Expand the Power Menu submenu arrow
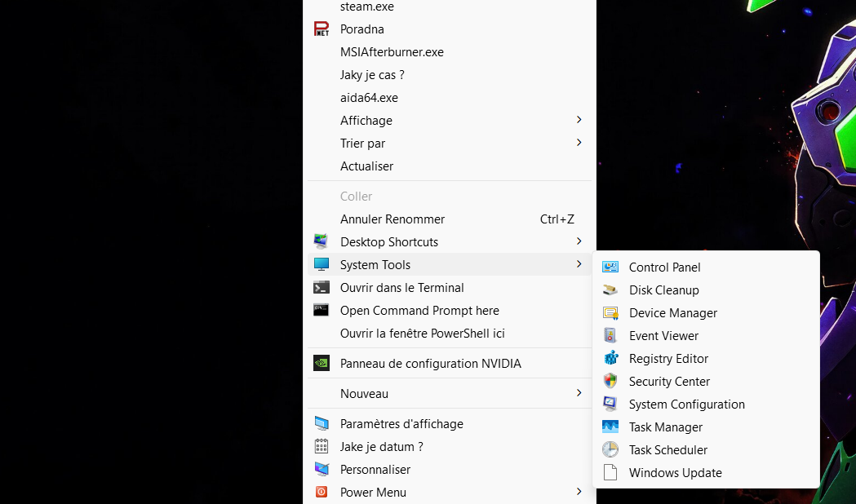The width and height of the screenshot is (856, 504). 579,492
